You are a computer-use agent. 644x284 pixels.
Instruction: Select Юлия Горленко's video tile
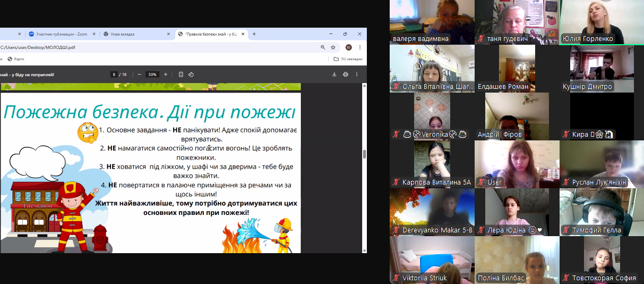click(x=602, y=22)
